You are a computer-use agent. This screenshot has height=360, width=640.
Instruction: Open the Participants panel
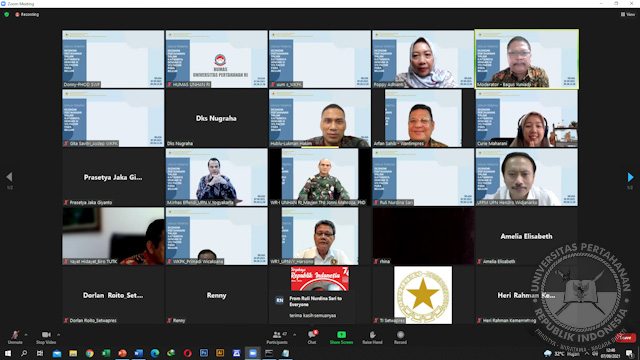coord(277,337)
